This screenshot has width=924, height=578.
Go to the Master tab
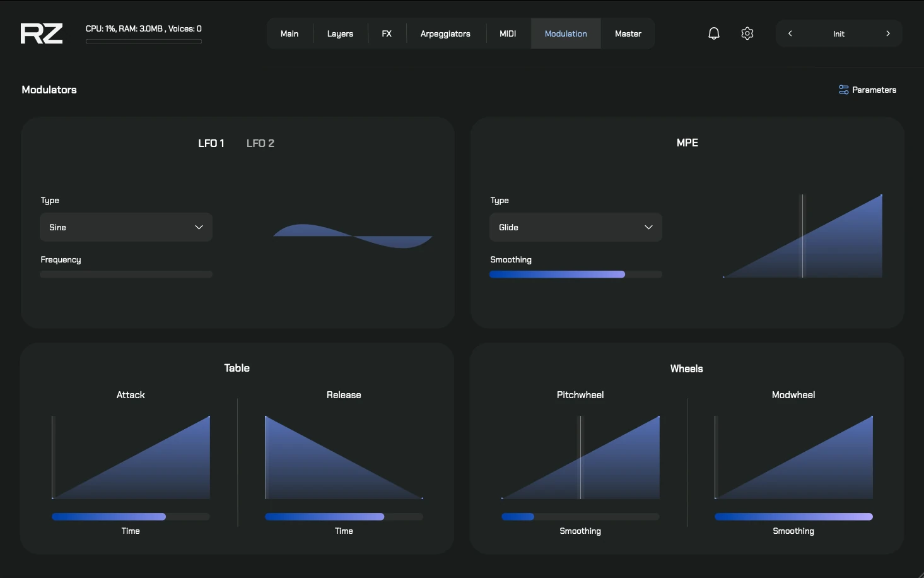(x=628, y=34)
